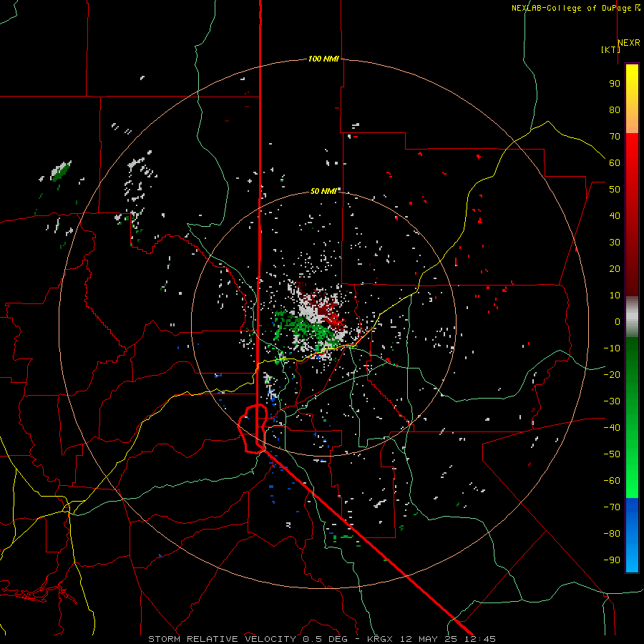
Task: Click the [KT] units label
Action: [611, 49]
